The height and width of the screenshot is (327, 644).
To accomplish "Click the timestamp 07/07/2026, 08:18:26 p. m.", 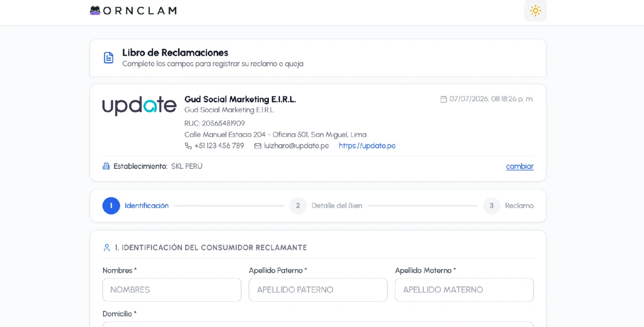I will 492,99.
